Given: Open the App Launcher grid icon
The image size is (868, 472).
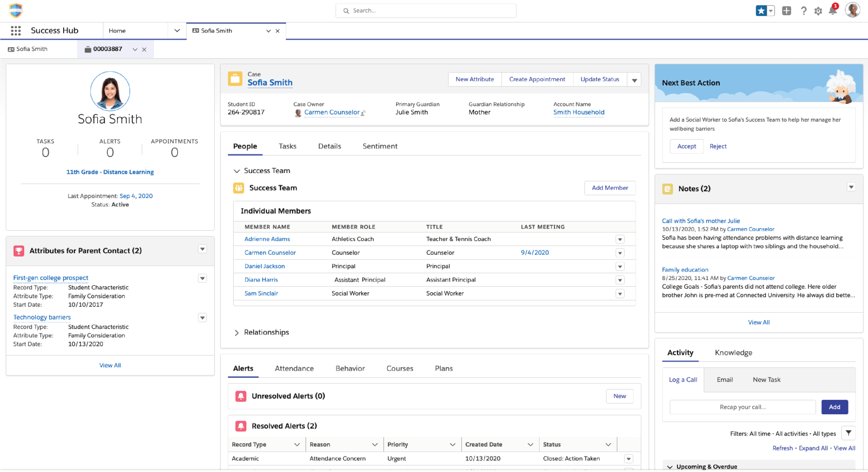Looking at the screenshot, I should point(16,31).
